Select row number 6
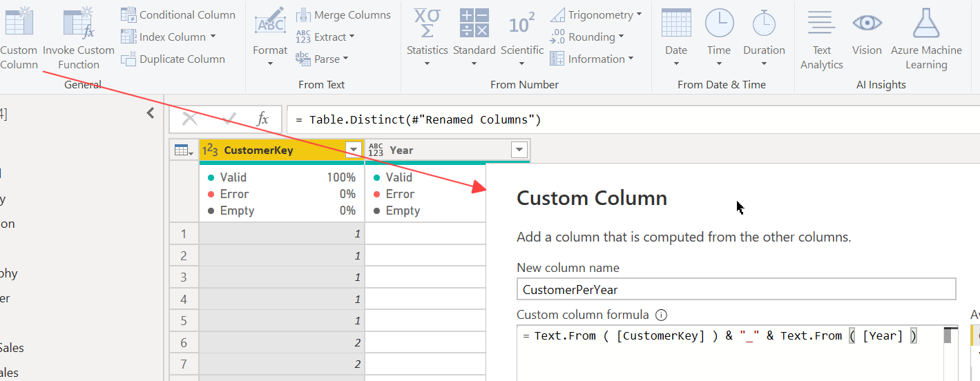Screen dimensions: 980x381 pos(184,343)
